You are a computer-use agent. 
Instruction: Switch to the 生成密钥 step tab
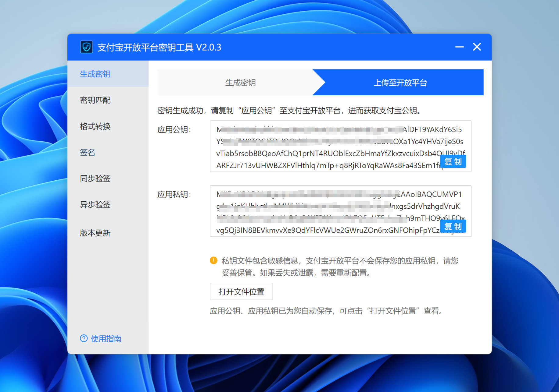pos(240,83)
